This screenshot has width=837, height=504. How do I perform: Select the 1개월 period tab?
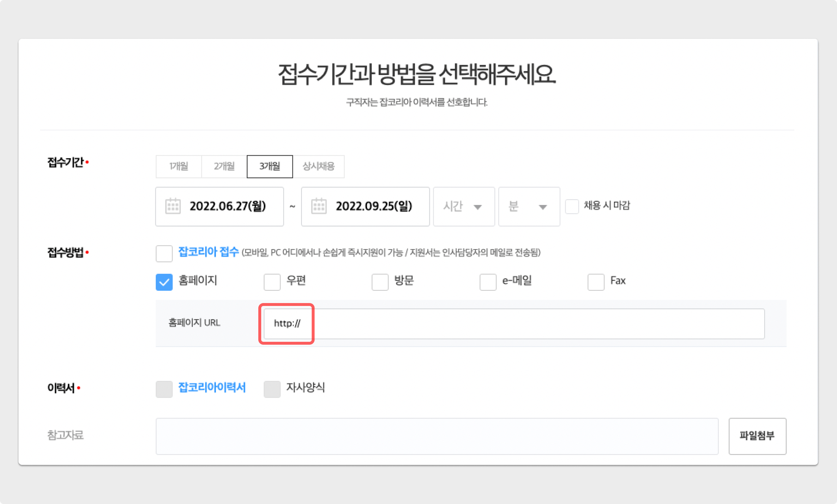coord(179,167)
